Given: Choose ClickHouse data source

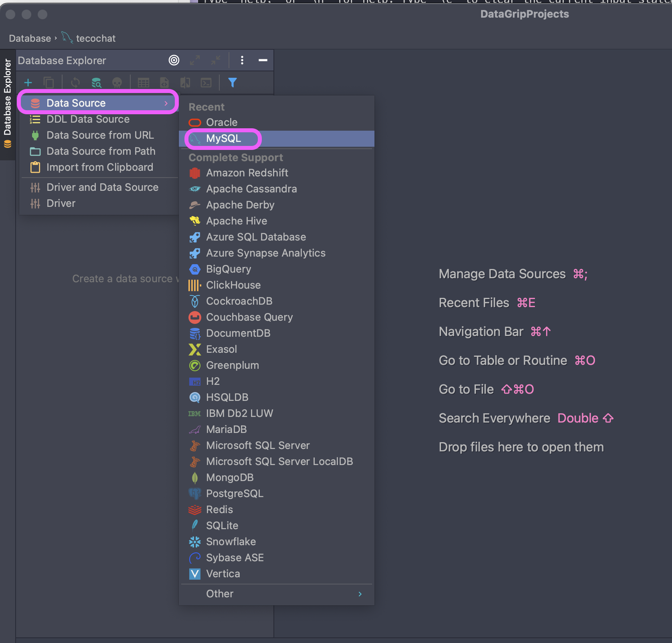Looking at the screenshot, I should 277,285.
